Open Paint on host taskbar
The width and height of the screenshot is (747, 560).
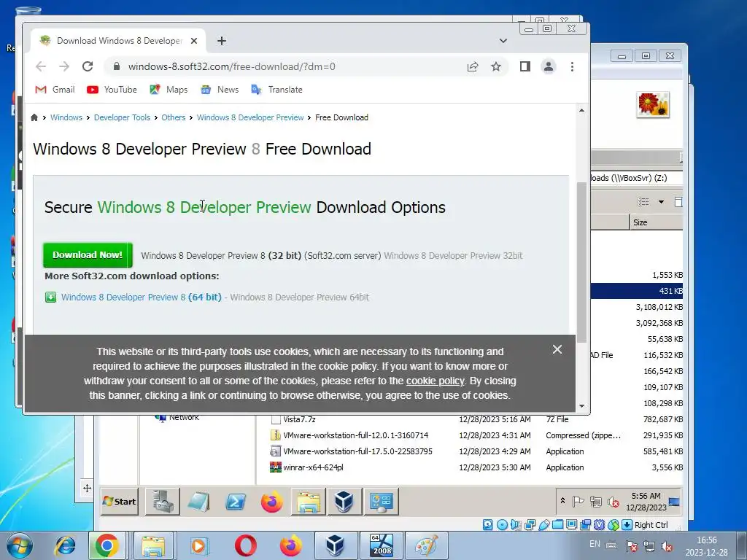(x=426, y=545)
